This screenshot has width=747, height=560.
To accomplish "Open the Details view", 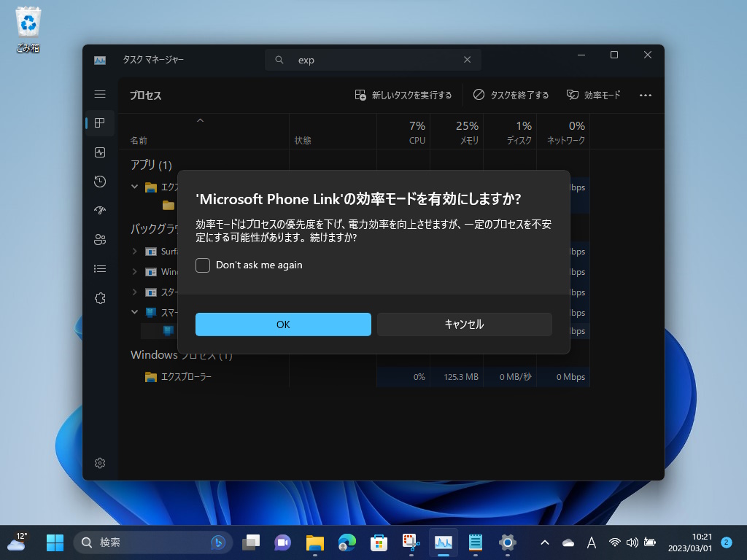I will tap(100, 268).
